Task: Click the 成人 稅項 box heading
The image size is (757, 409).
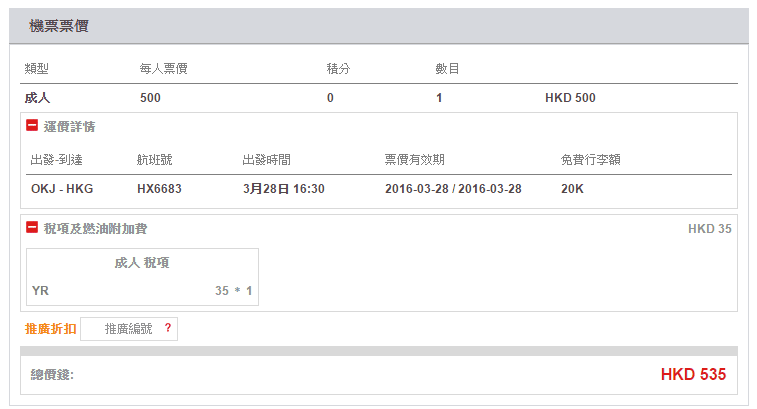Action: 142,263
